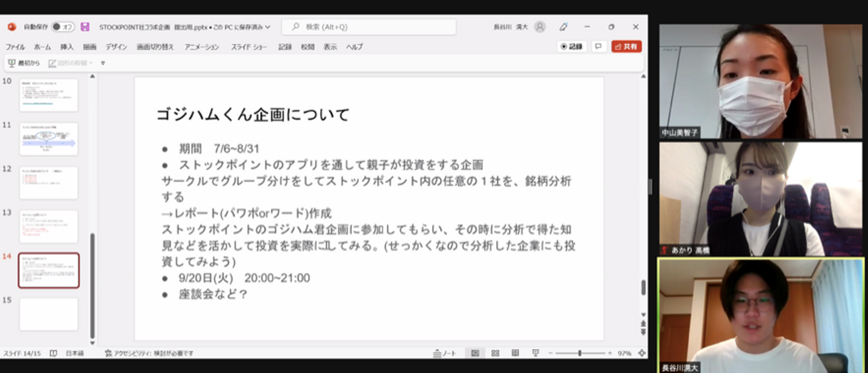Open the ファイル menu
The height and width of the screenshot is (373, 868).
(x=15, y=46)
